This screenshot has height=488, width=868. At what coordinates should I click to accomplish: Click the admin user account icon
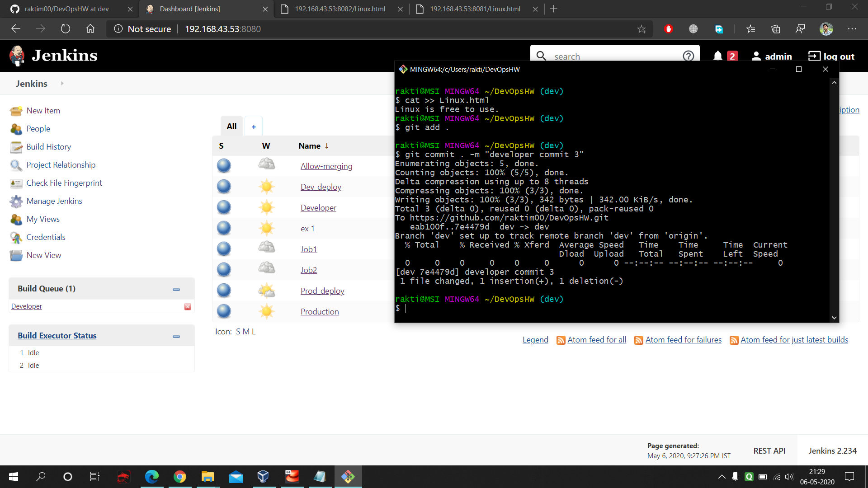click(x=757, y=56)
